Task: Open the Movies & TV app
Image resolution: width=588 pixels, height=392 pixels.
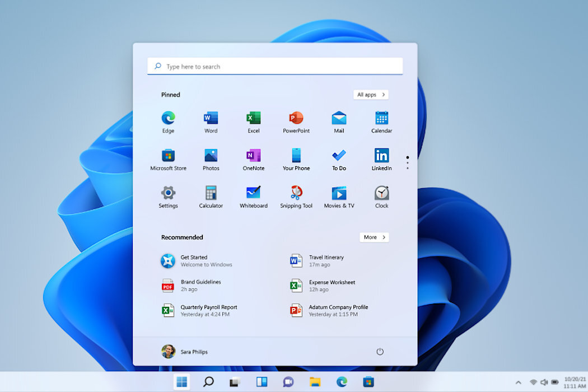Action: [x=339, y=193]
